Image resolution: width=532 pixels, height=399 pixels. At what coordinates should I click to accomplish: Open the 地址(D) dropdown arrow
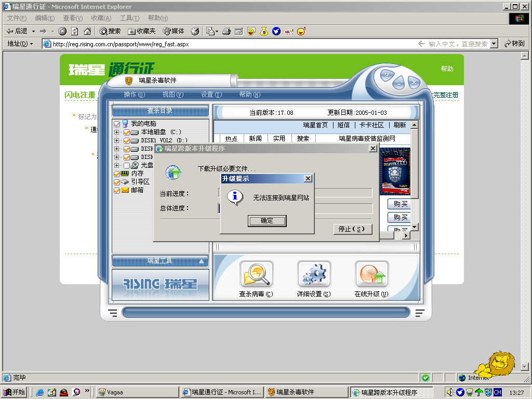point(31,44)
